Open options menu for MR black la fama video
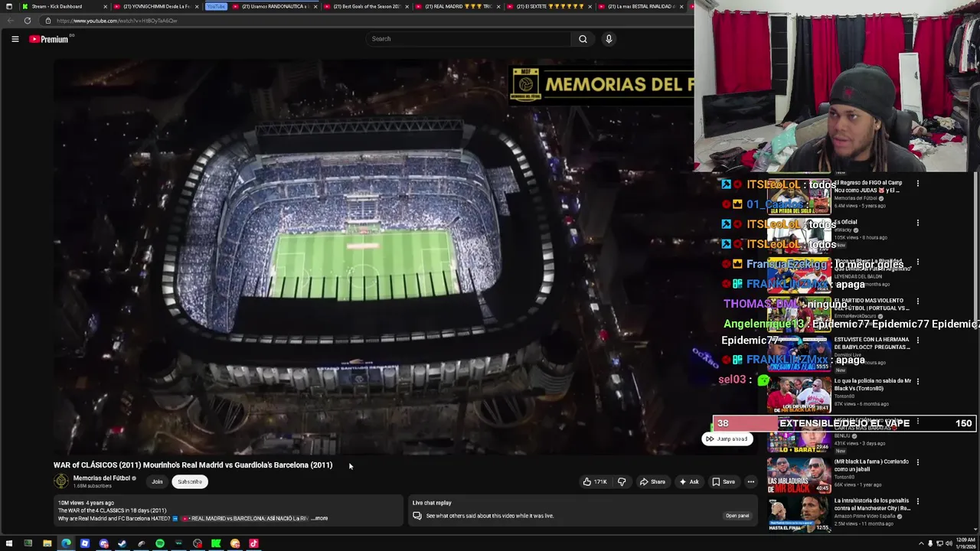 tap(918, 462)
